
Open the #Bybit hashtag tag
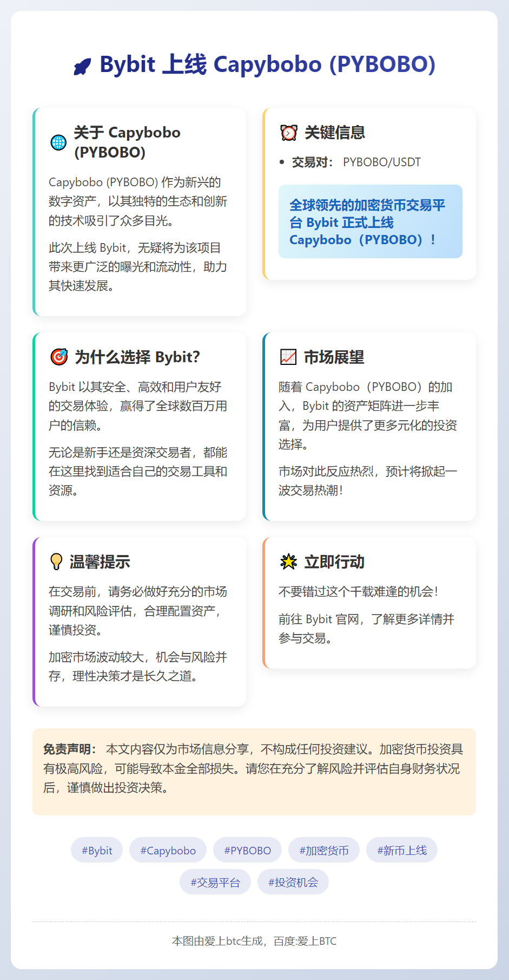(x=97, y=850)
